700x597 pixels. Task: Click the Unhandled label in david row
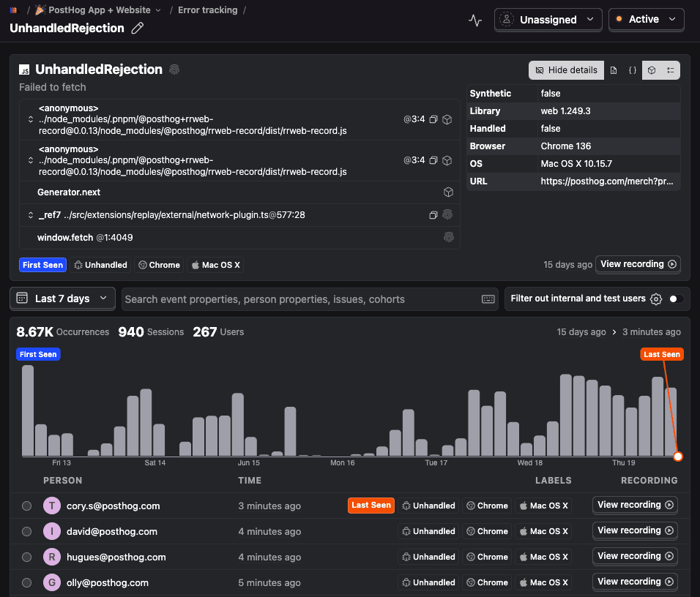[x=428, y=531]
